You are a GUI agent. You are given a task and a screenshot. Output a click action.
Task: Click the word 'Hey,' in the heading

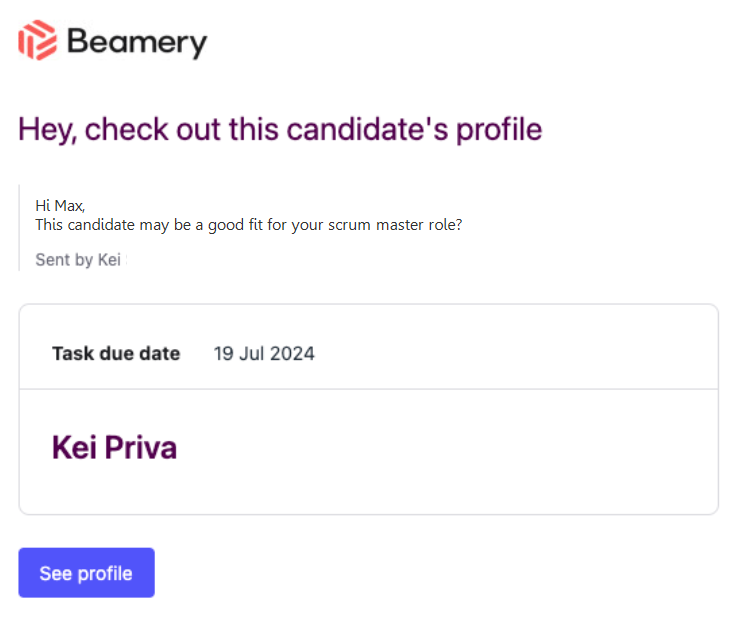[x=47, y=130]
